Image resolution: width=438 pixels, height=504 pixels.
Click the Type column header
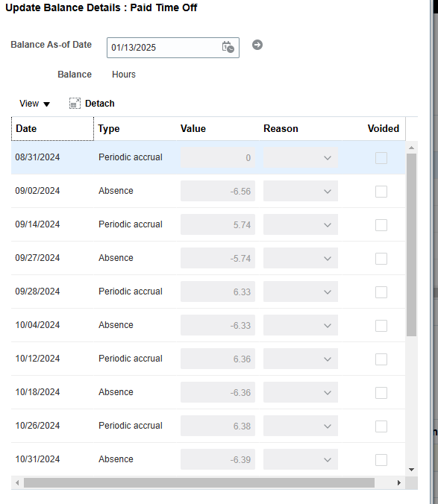coord(109,128)
